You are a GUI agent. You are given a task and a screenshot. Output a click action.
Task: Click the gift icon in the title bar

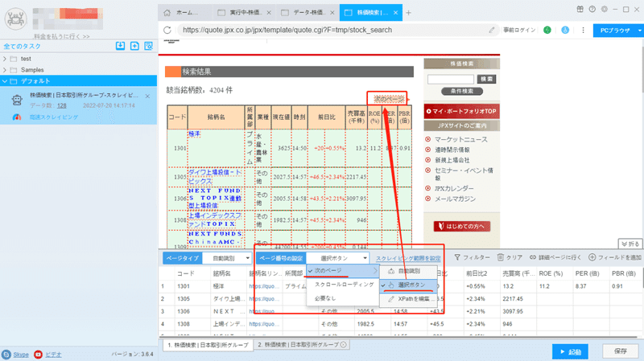tap(580, 9)
